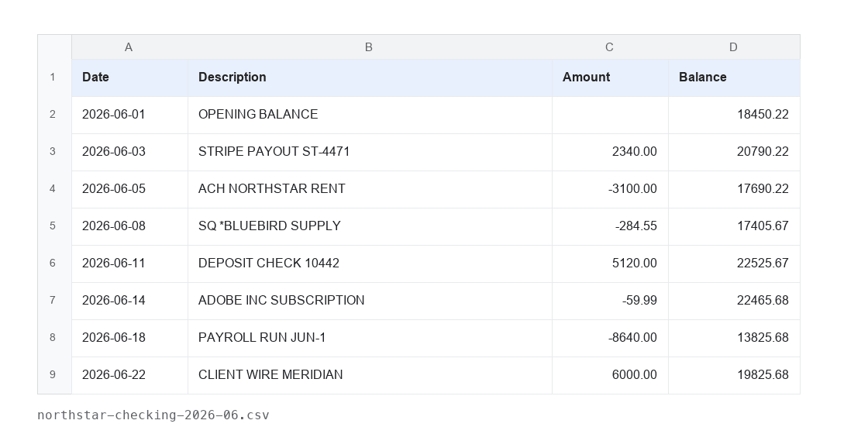The height and width of the screenshot is (434, 868).
Task: Select column A header
Action: [x=129, y=47]
